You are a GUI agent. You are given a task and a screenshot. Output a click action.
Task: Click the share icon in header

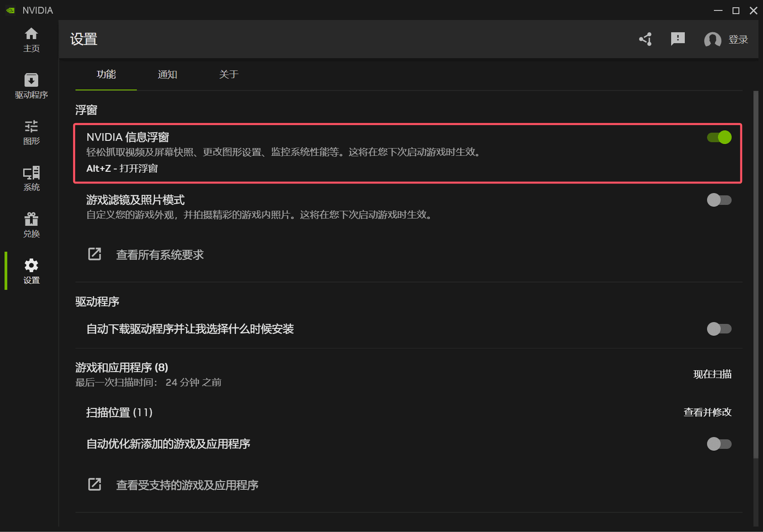pyautogui.click(x=646, y=39)
